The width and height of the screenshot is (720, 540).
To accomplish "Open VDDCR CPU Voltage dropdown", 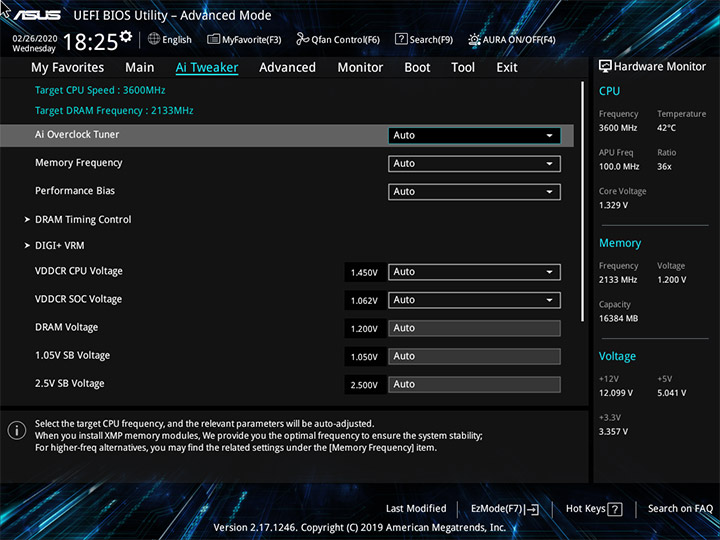I will click(x=474, y=272).
